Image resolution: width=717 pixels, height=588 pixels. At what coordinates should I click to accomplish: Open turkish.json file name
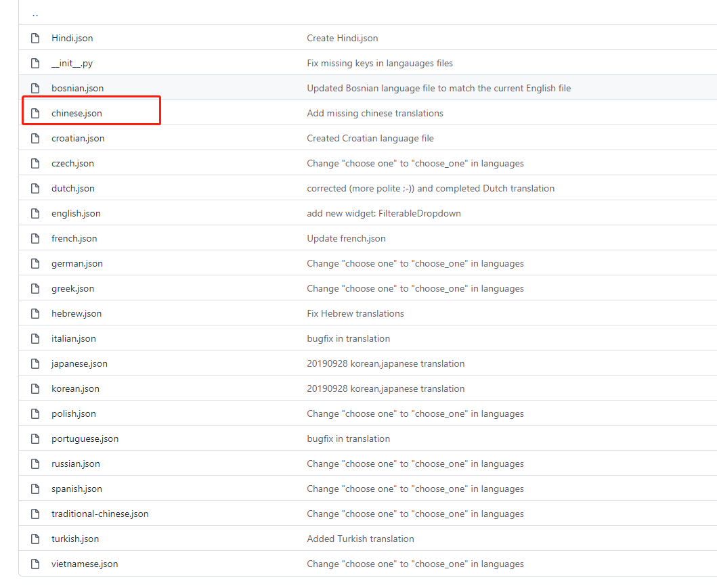coord(75,539)
